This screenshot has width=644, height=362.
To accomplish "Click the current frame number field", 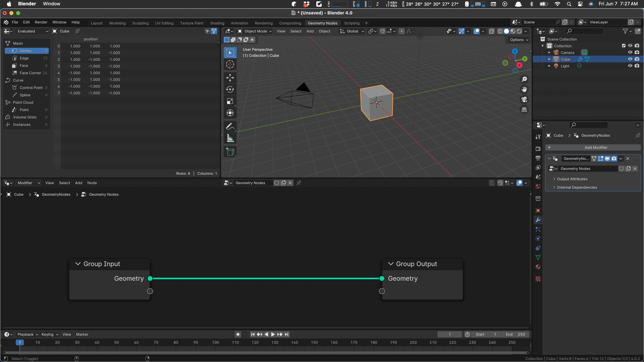I will coord(449,334).
